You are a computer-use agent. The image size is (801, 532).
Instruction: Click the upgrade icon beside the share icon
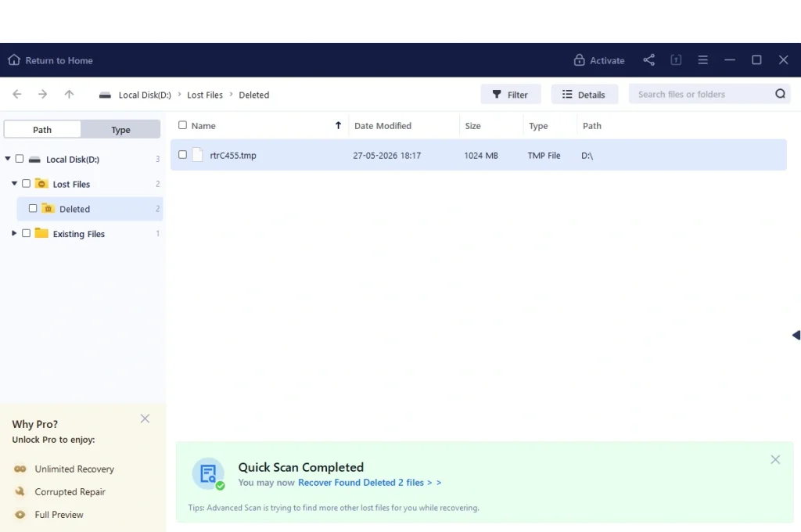(676, 59)
